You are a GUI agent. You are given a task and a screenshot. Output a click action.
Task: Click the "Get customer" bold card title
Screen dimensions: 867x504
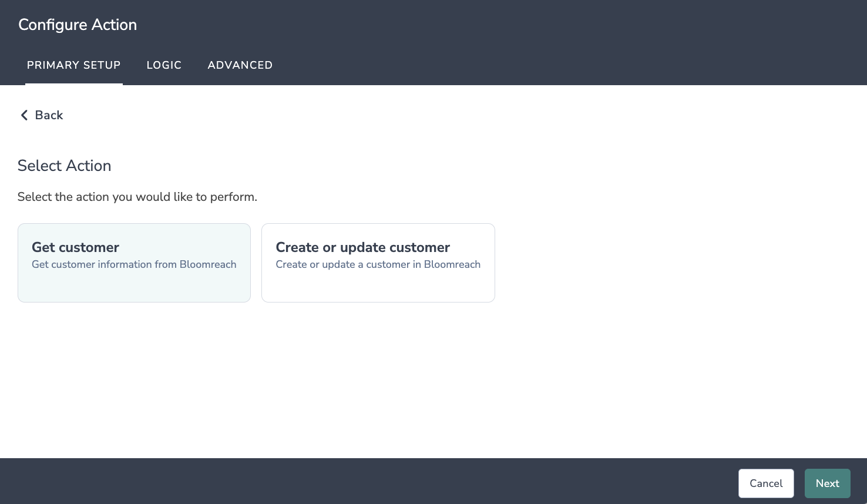point(75,247)
